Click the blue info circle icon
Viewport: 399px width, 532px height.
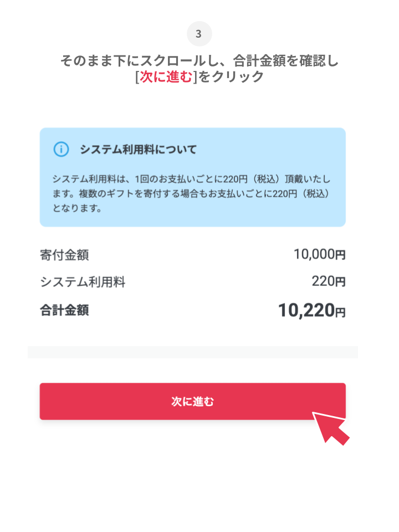pyautogui.click(x=61, y=149)
